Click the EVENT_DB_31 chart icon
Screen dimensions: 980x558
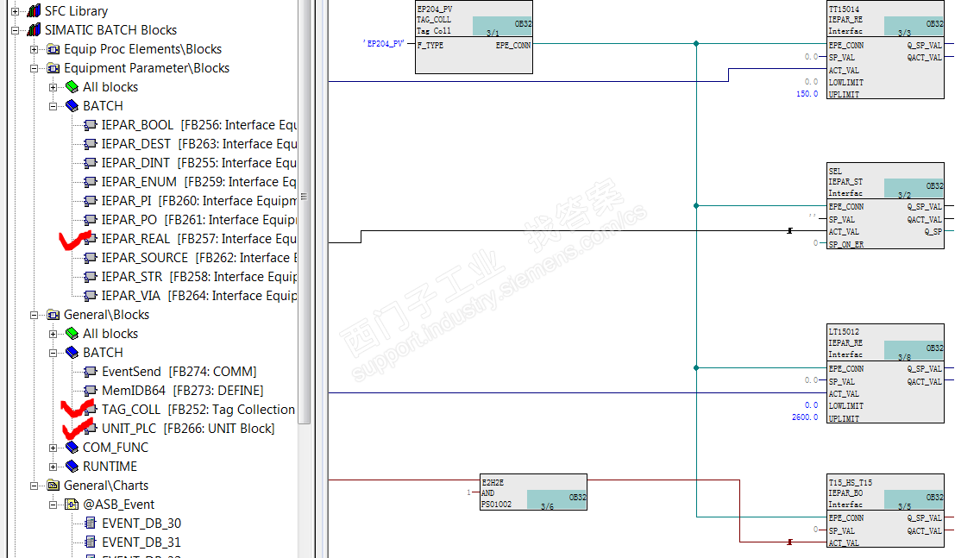click(91, 542)
